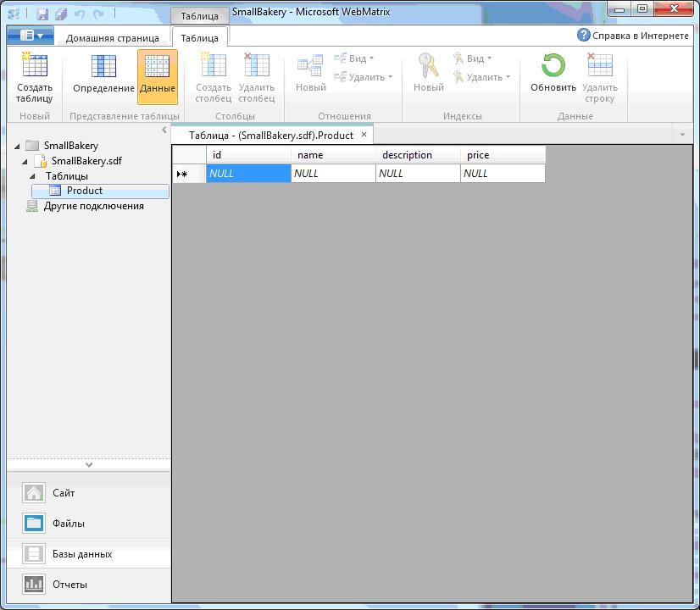Screen dimensions: 700x610
Task: Click the contextual Таблица tab in title bar
Action: [199, 16]
